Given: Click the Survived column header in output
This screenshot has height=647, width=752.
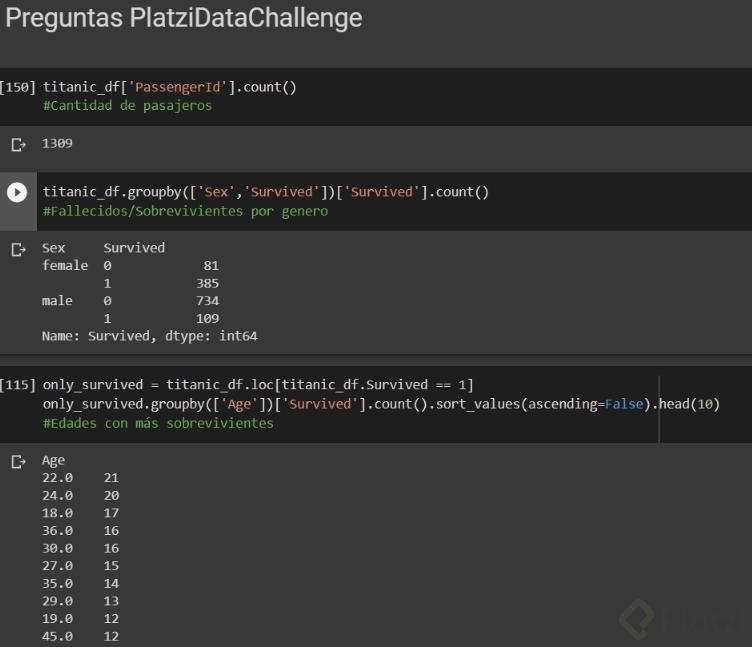Looking at the screenshot, I should [x=134, y=248].
